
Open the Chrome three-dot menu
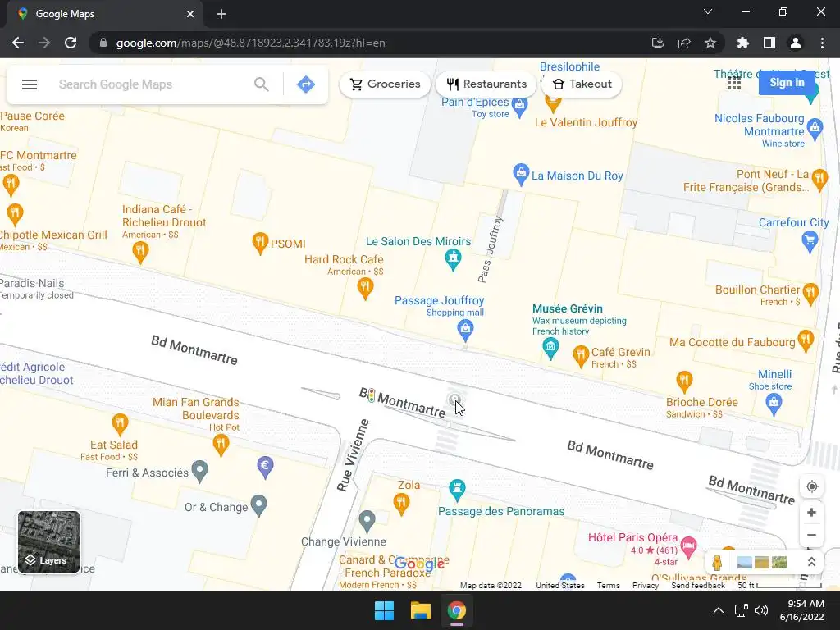point(822,43)
